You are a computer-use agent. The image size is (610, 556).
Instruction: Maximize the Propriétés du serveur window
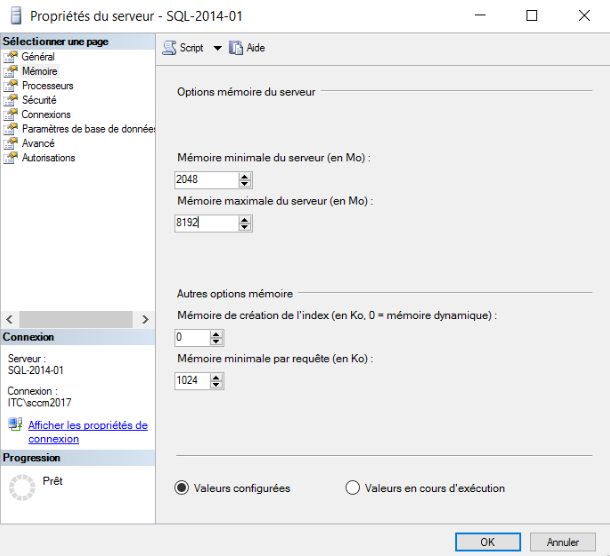click(x=531, y=16)
